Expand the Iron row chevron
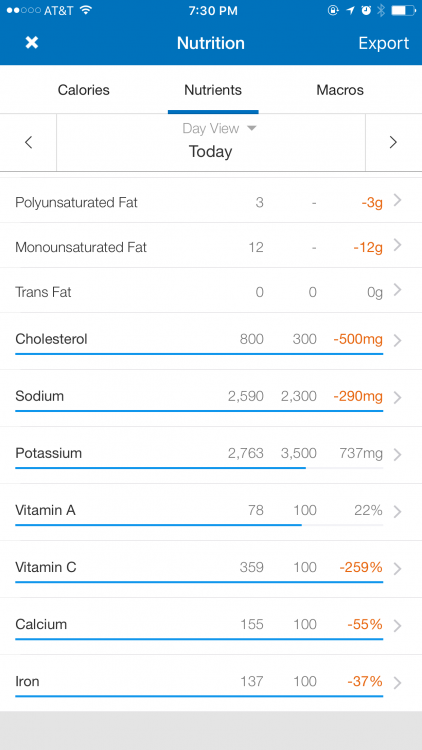The image size is (422, 750). [x=397, y=683]
